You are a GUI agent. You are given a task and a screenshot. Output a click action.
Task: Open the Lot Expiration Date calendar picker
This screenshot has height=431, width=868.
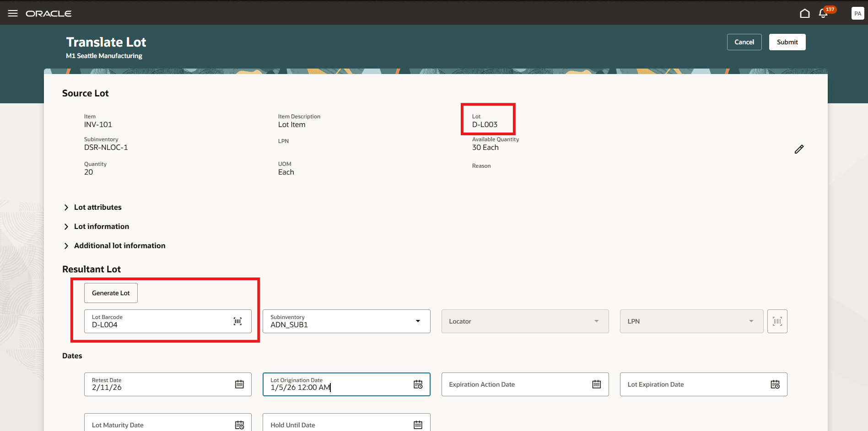[x=775, y=384]
